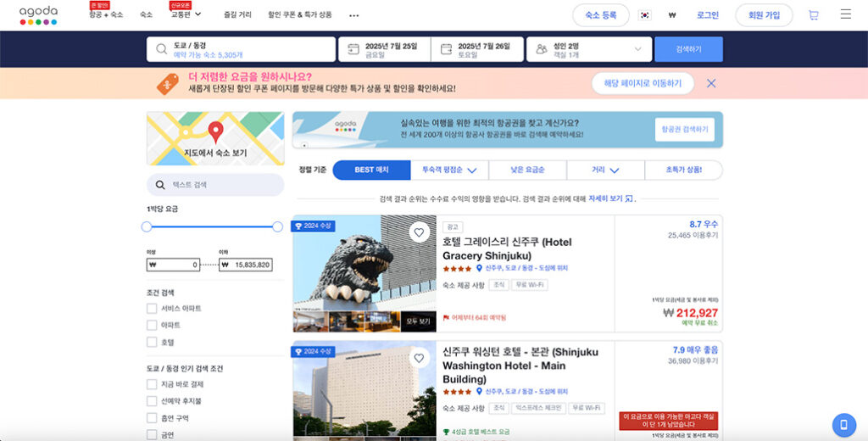The height and width of the screenshot is (441, 868).
Task: Expand the 교통편 dropdown menu
Action: [x=186, y=14]
